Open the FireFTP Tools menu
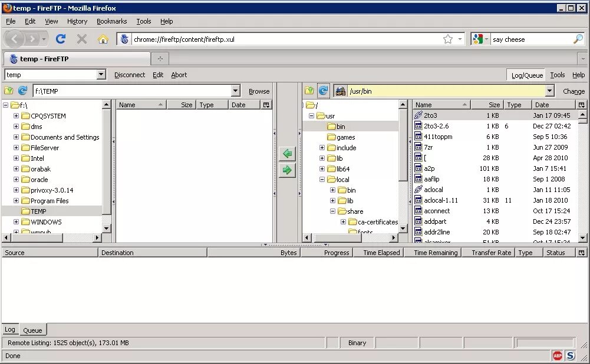Image resolution: width=590 pixels, height=364 pixels. (557, 75)
